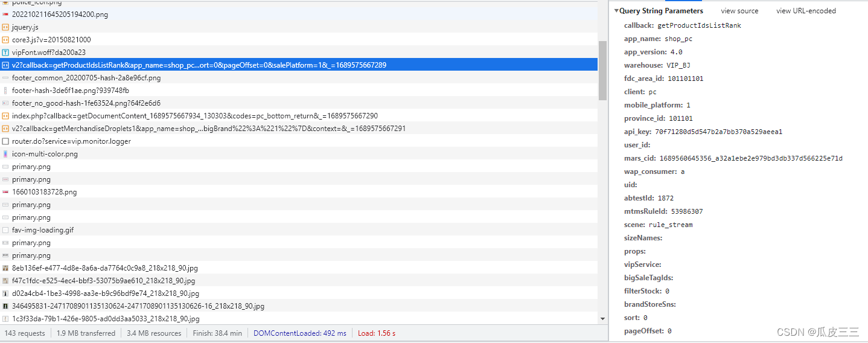Click the mars_cid parameter value
Viewport: 868px width, 343px height.
pos(751,158)
